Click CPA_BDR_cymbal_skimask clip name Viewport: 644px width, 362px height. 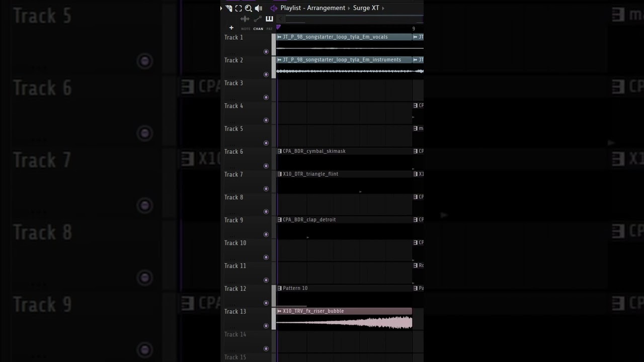[x=314, y=151]
